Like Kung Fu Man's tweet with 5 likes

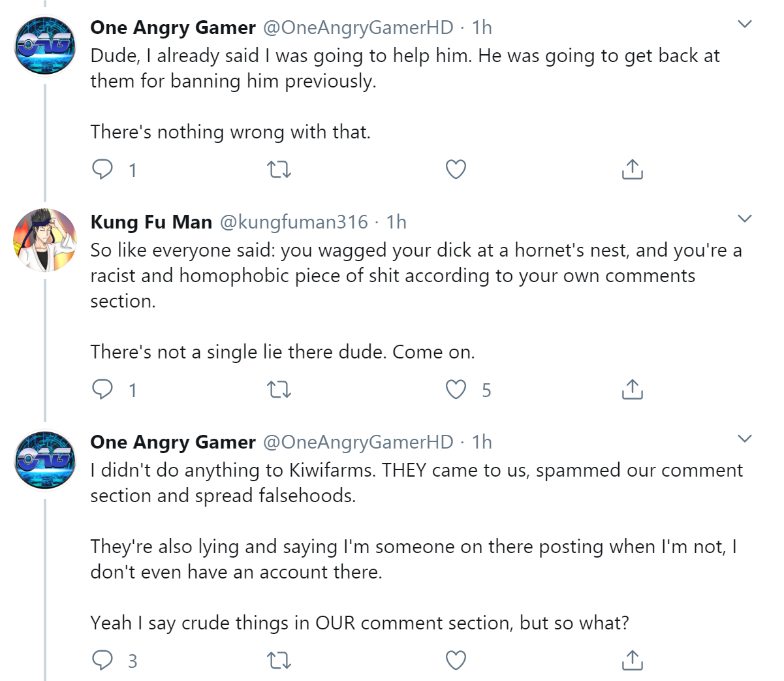pyautogui.click(x=456, y=390)
